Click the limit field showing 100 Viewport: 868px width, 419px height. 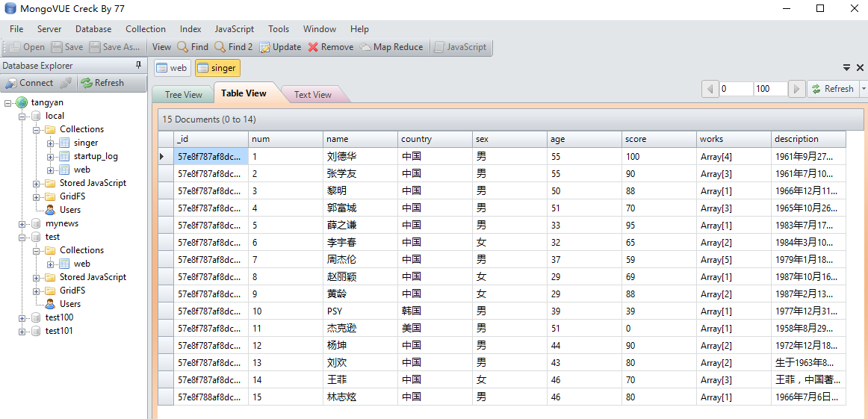click(771, 89)
